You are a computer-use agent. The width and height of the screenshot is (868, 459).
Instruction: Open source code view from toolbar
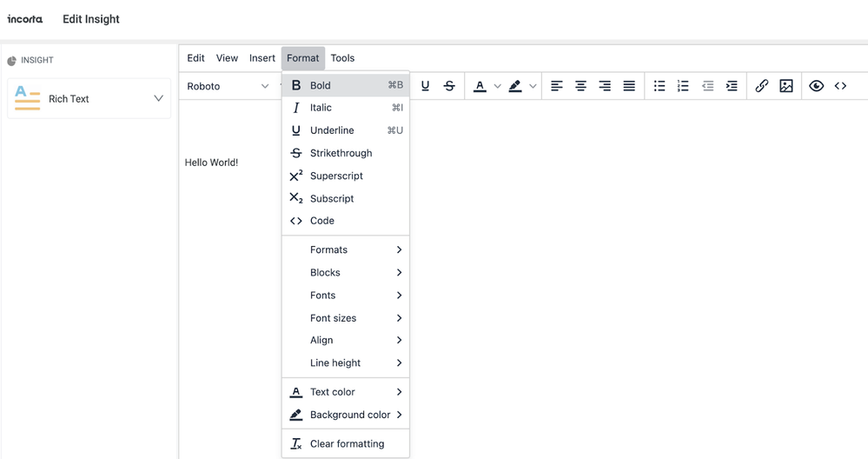tap(840, 86)
